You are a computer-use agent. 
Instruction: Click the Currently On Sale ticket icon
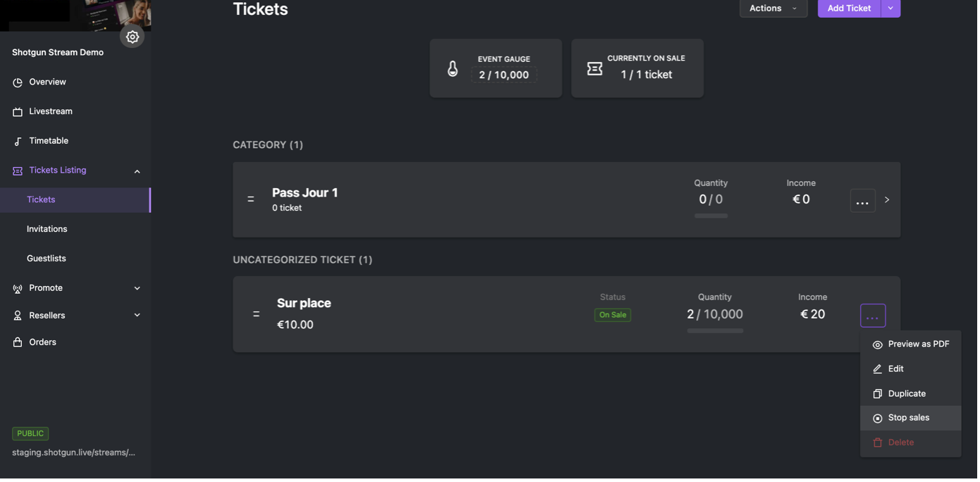pyautogui.click(x=594, y=68)
